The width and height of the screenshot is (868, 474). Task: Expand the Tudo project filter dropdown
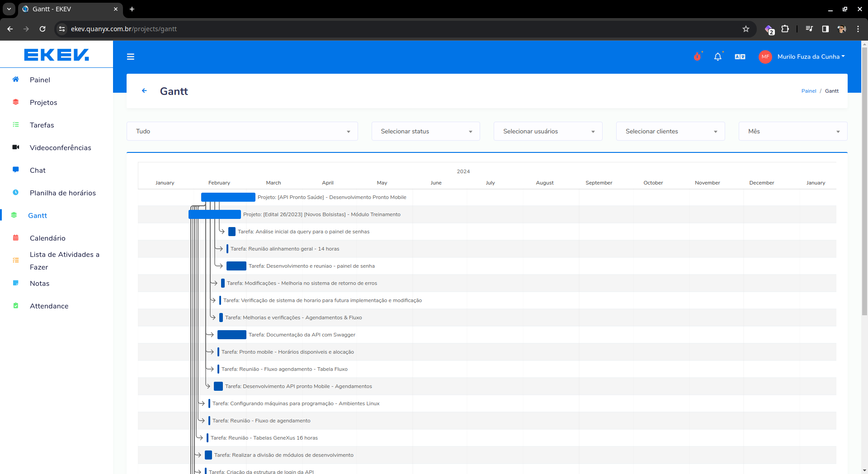(242, 131)
